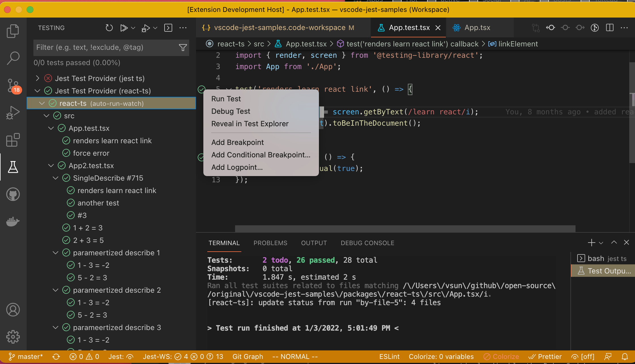Click master* branch in status bar
635x364 pixels.
click(25, 357)
